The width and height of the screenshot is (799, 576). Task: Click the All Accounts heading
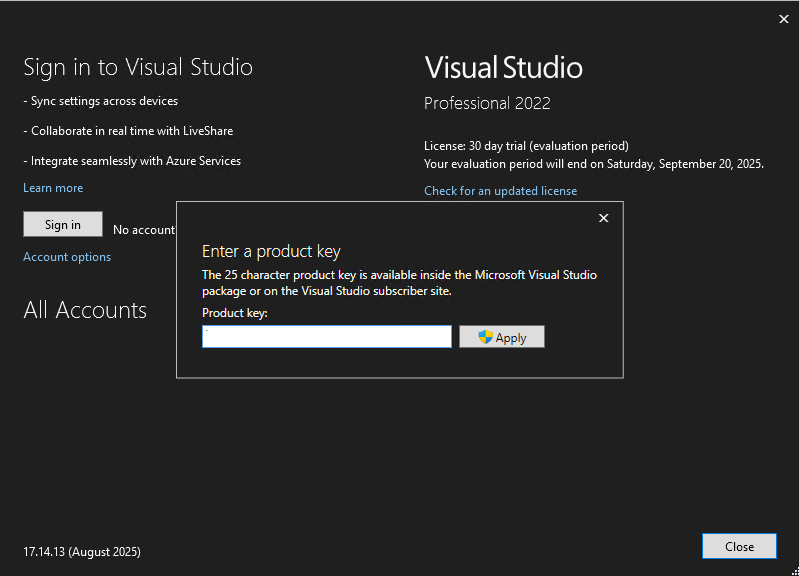click(85, 310)
